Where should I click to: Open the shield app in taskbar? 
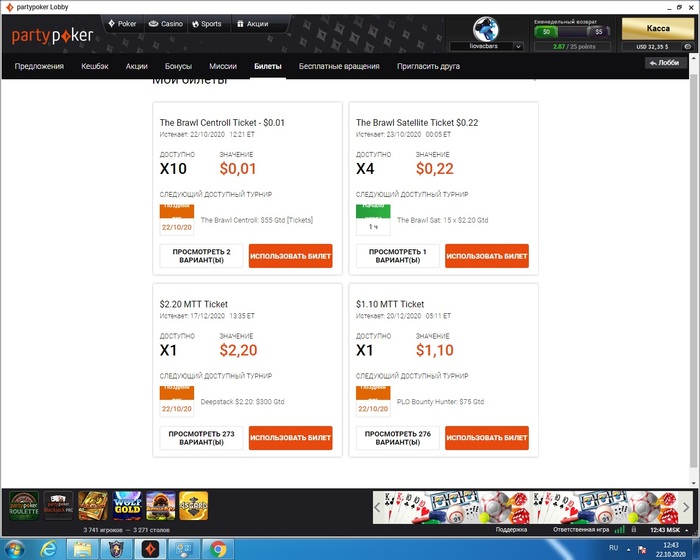pos(117,549)
